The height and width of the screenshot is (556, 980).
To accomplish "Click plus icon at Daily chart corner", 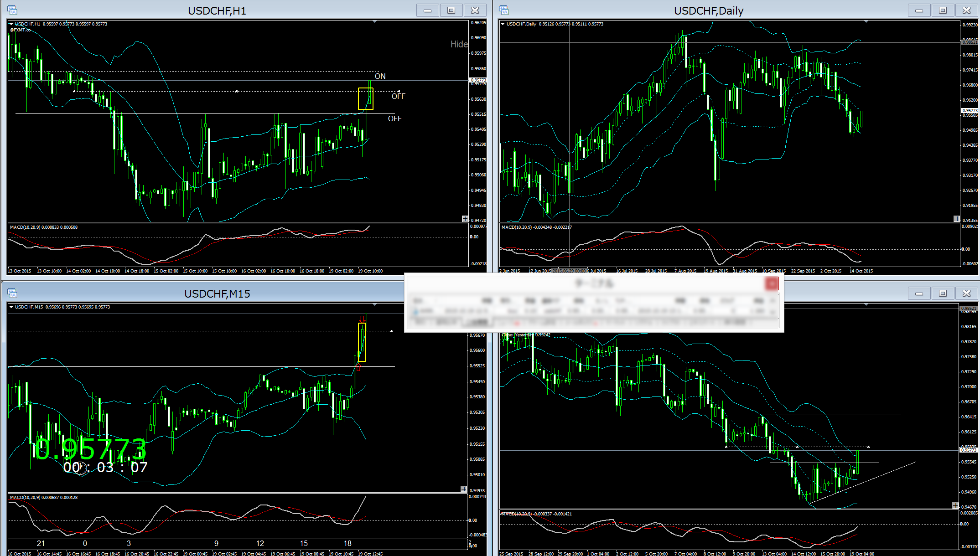I will coord(956,219).
